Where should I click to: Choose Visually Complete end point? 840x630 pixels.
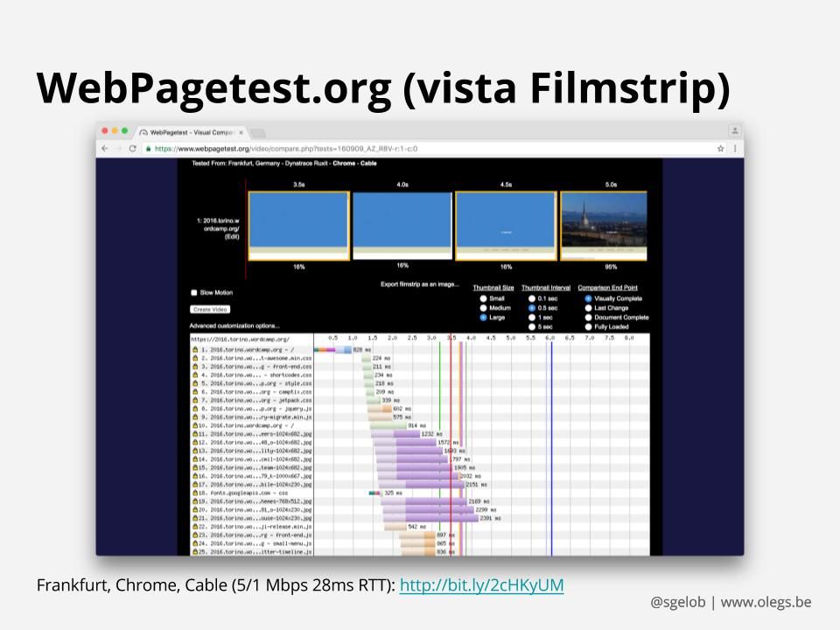point(588,298)
